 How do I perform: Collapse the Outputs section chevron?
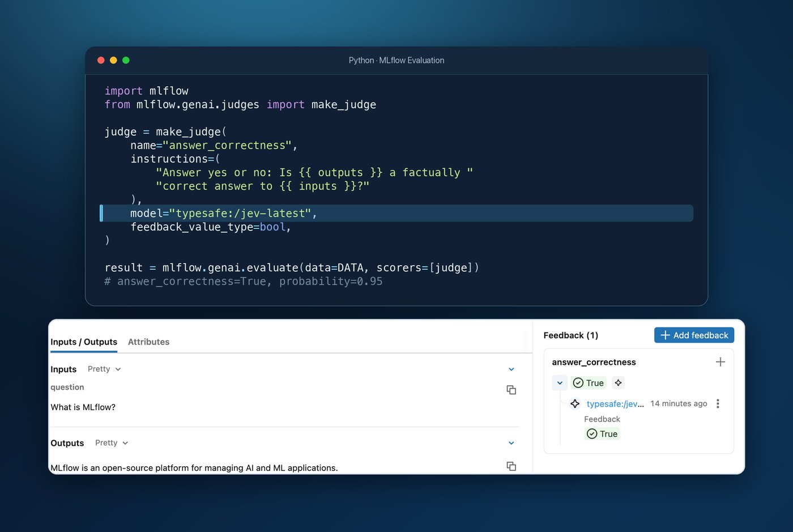coord(511,443)
